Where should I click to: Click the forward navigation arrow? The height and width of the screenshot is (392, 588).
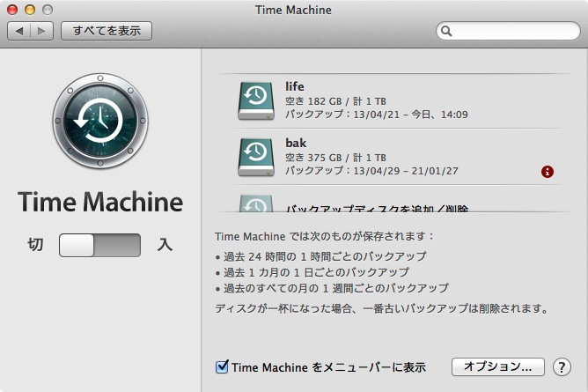point(40,31)
